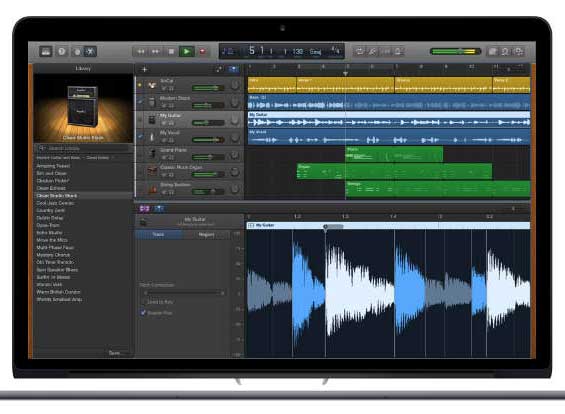Select the Verse 1 drummer region

click(345, 85)
